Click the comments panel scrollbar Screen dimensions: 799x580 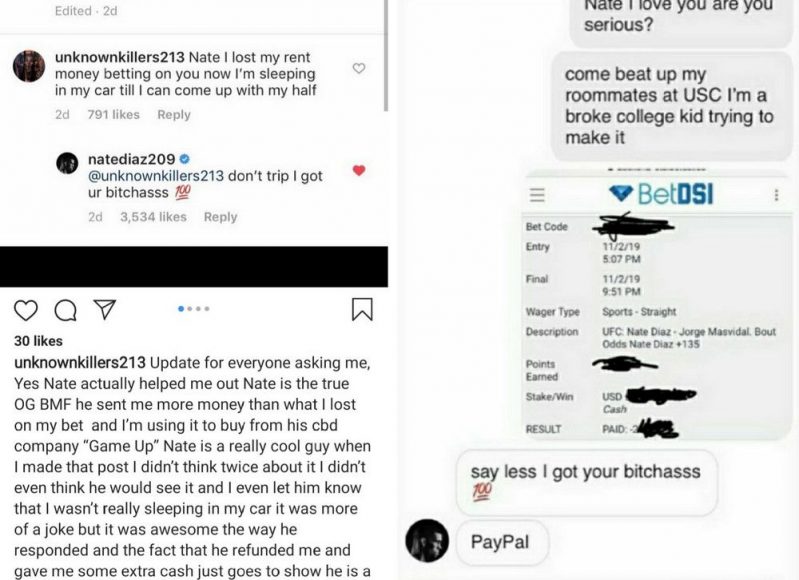(386, 56)
